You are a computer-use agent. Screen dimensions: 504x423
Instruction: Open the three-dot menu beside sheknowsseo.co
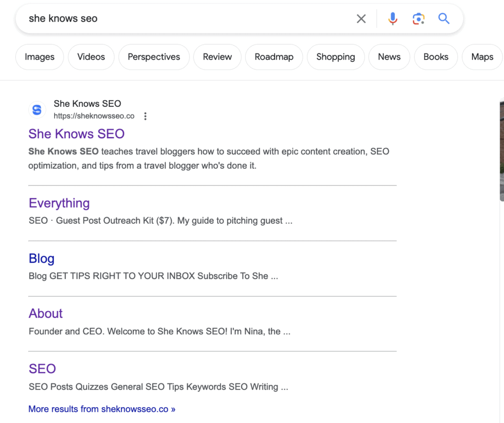[x=145, y=116]
